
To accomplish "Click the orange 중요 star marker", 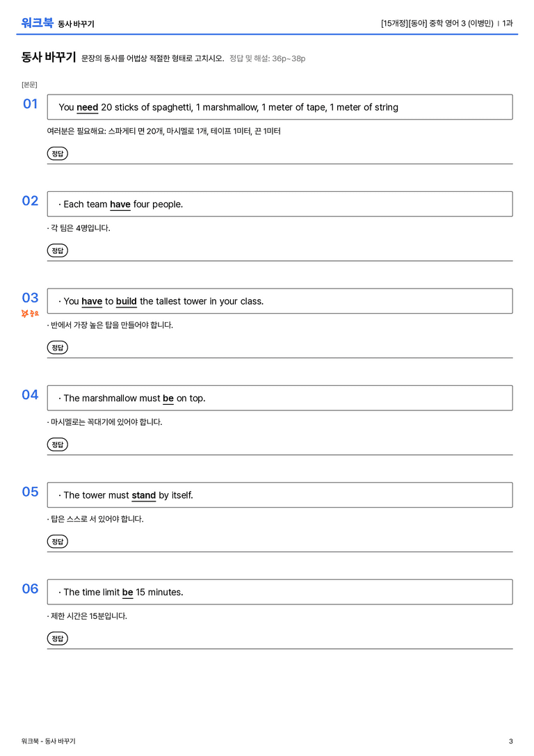I will click(x=30, y=314).
